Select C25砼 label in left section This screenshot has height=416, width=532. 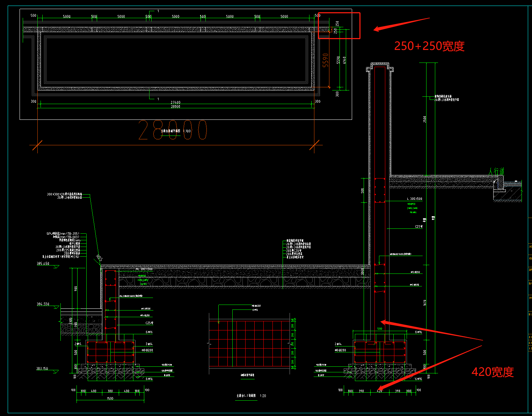click(149, 323)
